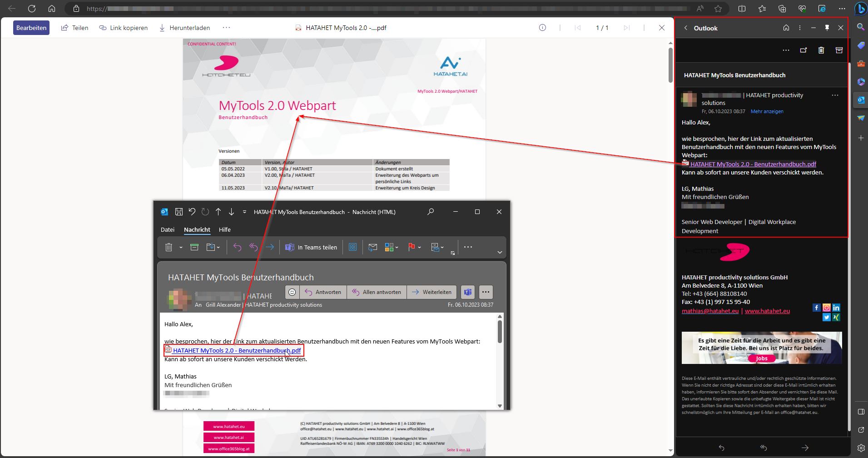Open Move to folder dropdown in ribbon
The image size is (868, 458).
tap(213, 247)
